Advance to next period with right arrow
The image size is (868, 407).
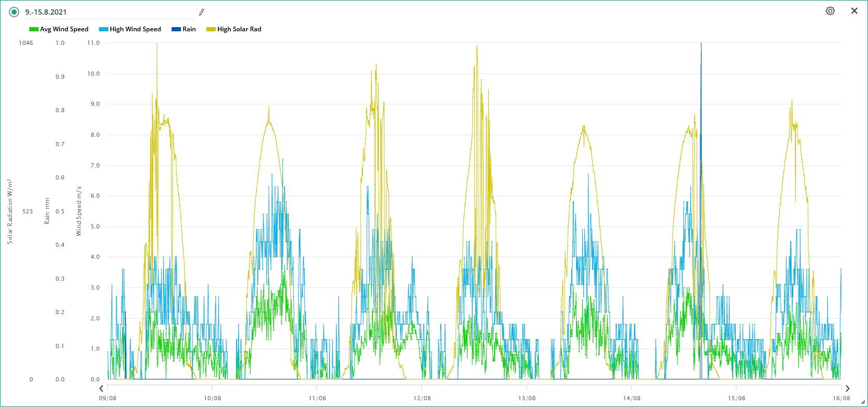pyautogui.click(x=848, y=388)
